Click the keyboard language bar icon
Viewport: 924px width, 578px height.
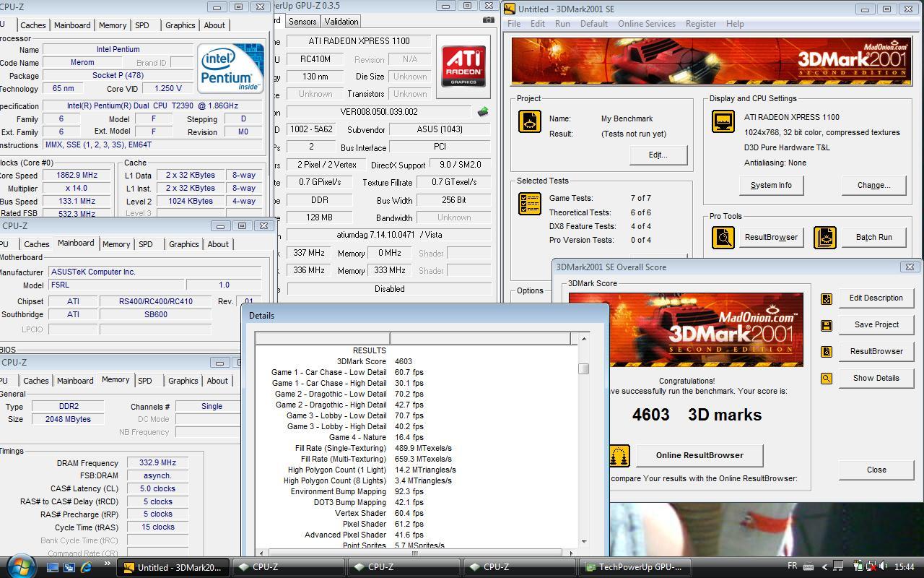808,567
